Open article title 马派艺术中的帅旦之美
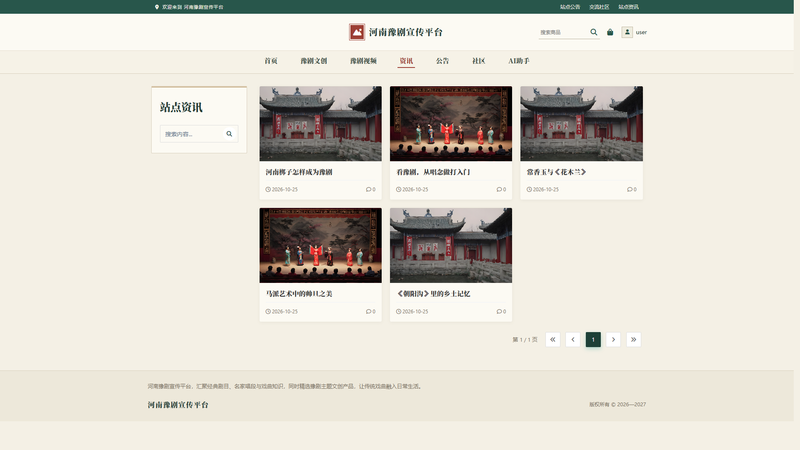 coord(299,294)
